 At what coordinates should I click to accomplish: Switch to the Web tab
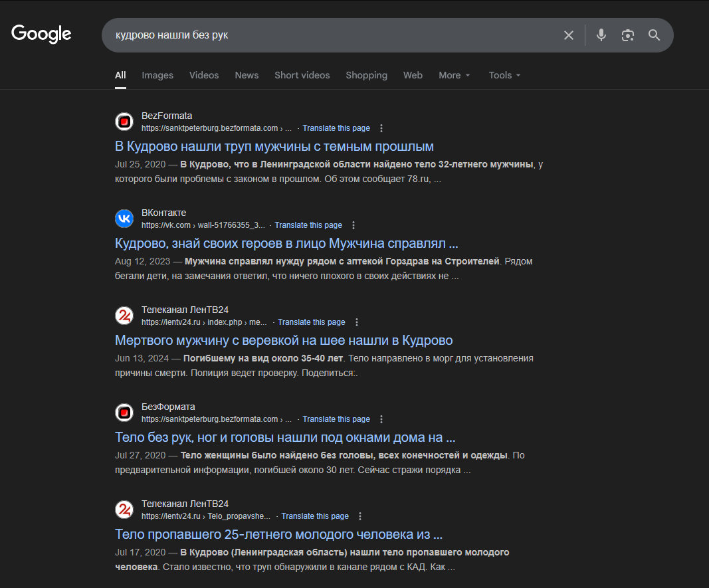click(413, 76)
